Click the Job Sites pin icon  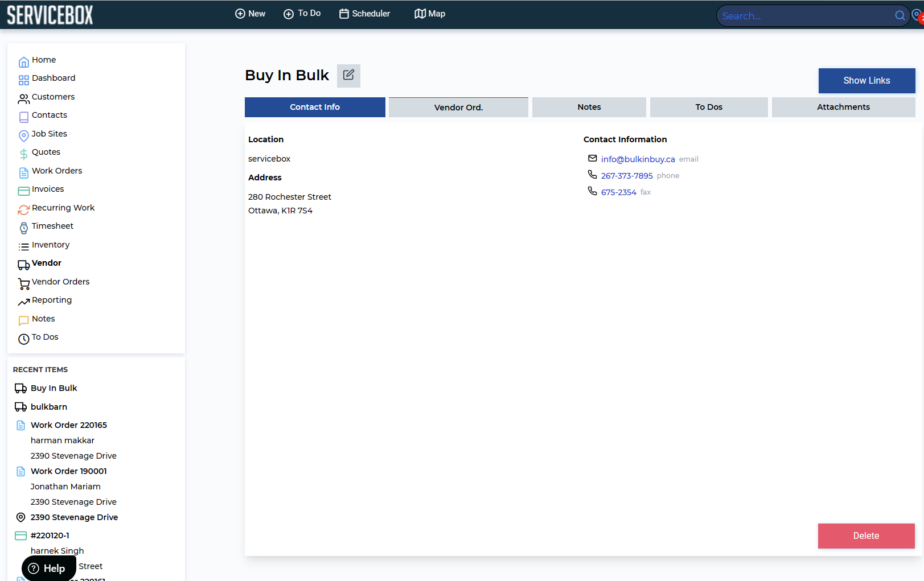(x=24, y=135)
